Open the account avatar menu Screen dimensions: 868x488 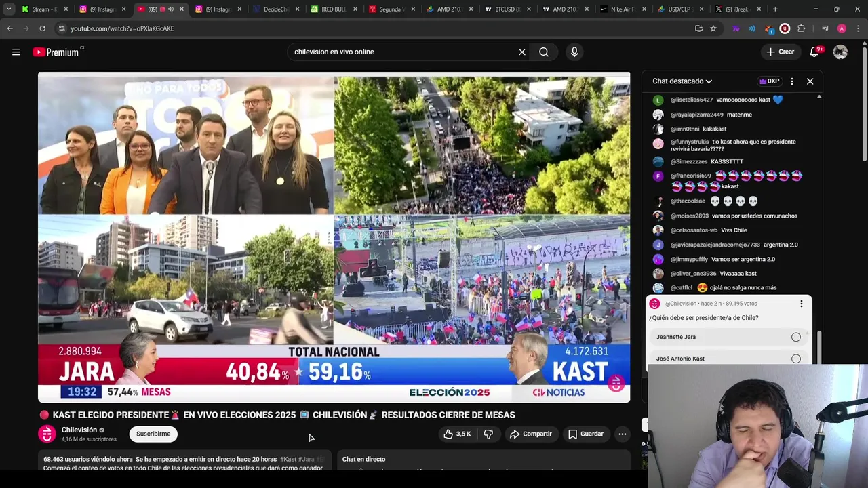pyautogui.click(x=840, y=52)
